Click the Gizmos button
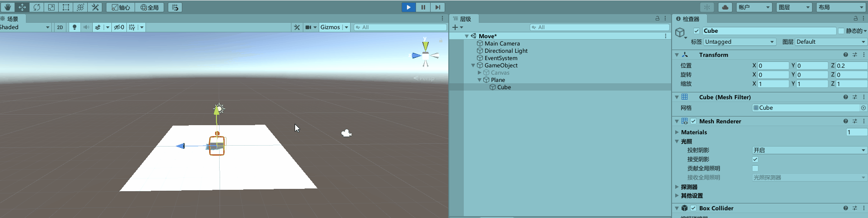This screenshot has width=868, height=218. coord(330,27)
